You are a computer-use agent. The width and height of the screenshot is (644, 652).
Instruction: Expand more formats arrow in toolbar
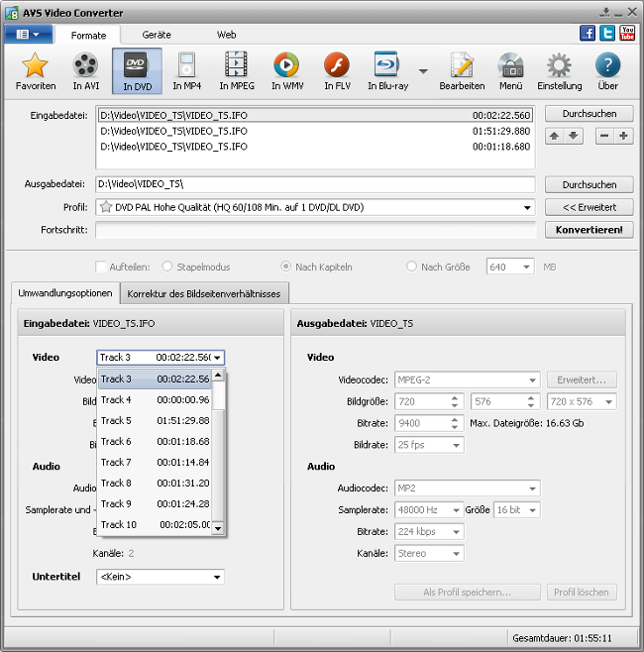coord(423,71)
